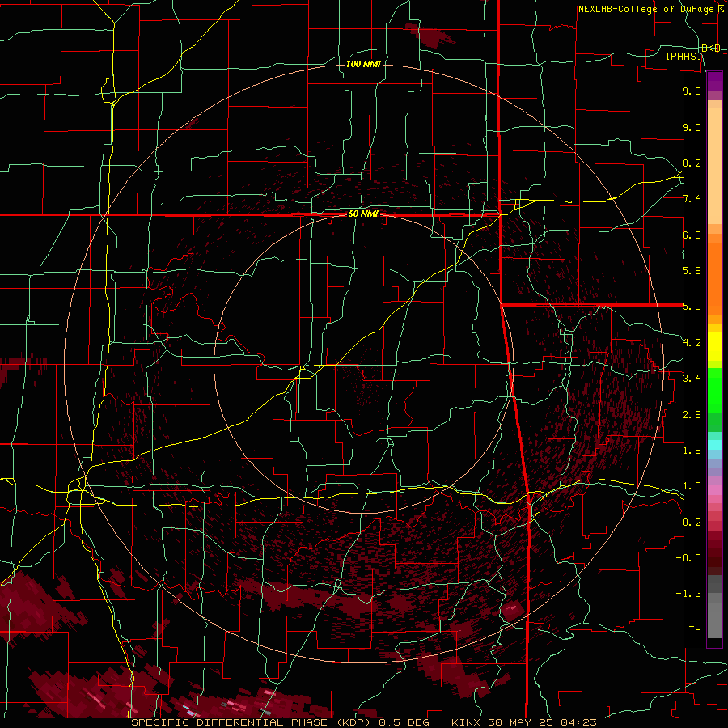The height and width of the screenshot is (728, 728).
Task: Click the -1.3 legend value
Action: [688, 594]
